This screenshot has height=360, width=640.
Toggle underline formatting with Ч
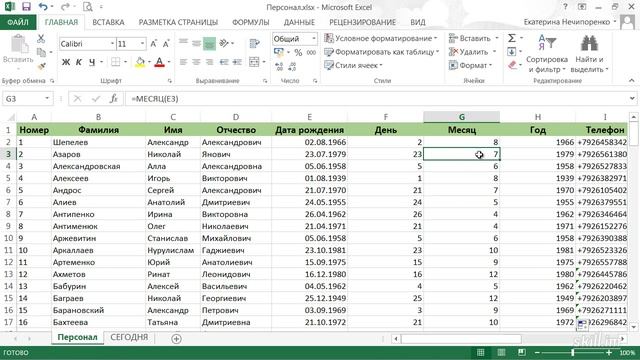click(x=92, y=62)
